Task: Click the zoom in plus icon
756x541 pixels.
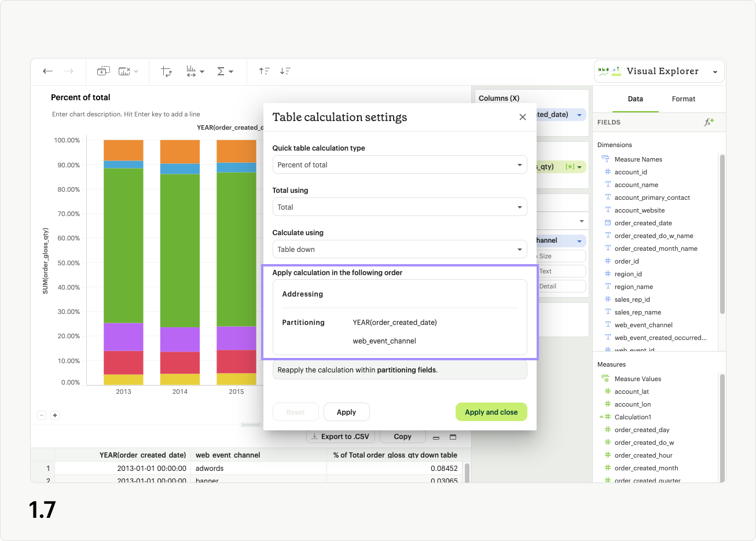Action: (55, 415)
